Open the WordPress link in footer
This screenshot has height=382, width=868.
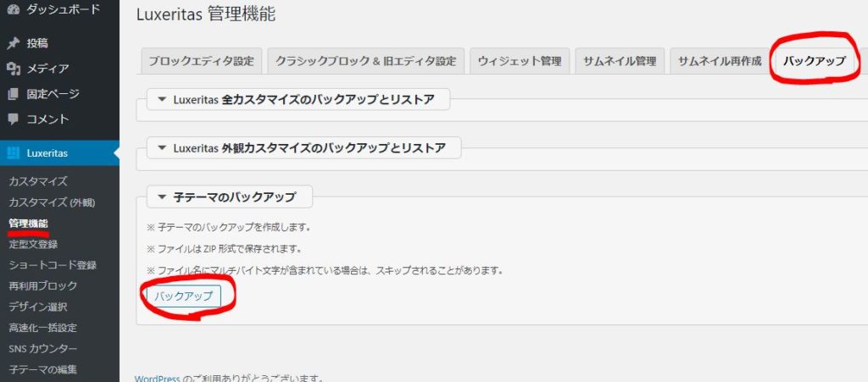tap(158, 379)
